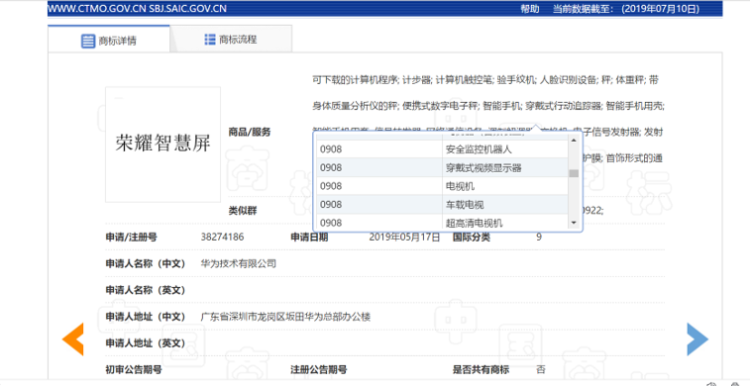Click the applicant name 华为技术有限公司
Screen dimensions: 750x386
pyautogui.click(x=238, y=264)
